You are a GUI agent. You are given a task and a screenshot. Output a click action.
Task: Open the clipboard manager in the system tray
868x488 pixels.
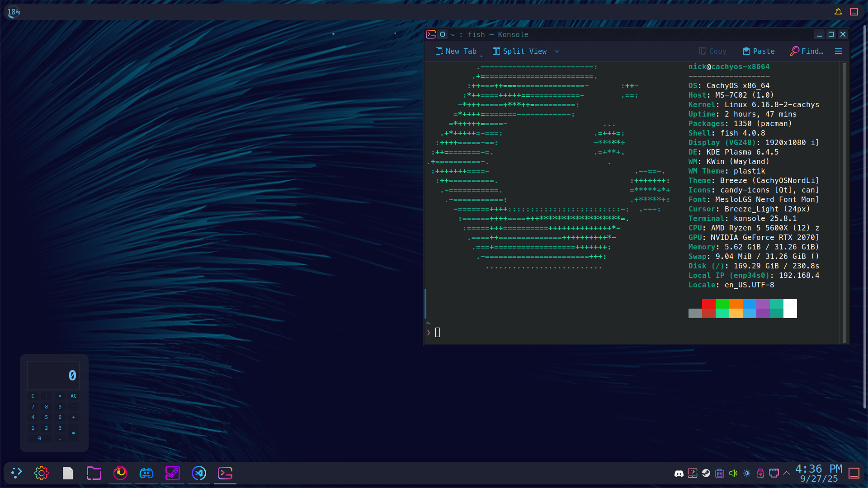tap(719, 473)
